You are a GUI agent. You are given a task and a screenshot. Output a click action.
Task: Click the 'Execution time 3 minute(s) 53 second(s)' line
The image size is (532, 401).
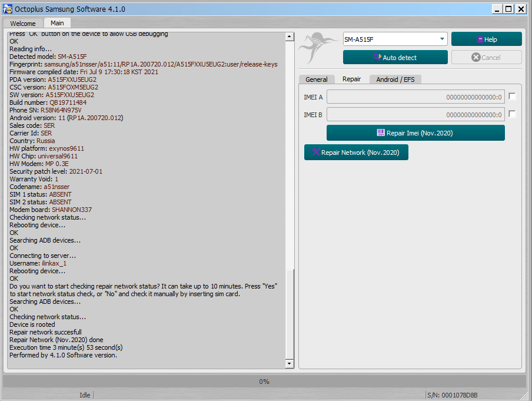[66, 347]
